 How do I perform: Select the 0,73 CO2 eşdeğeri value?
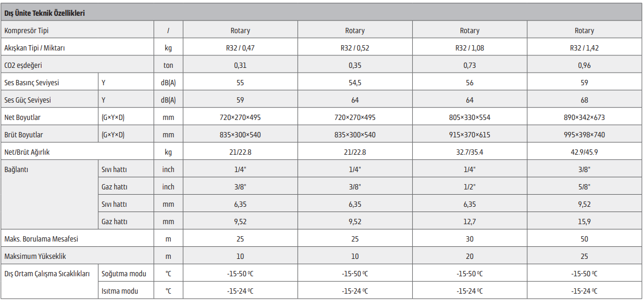click(x=469, y=65)
